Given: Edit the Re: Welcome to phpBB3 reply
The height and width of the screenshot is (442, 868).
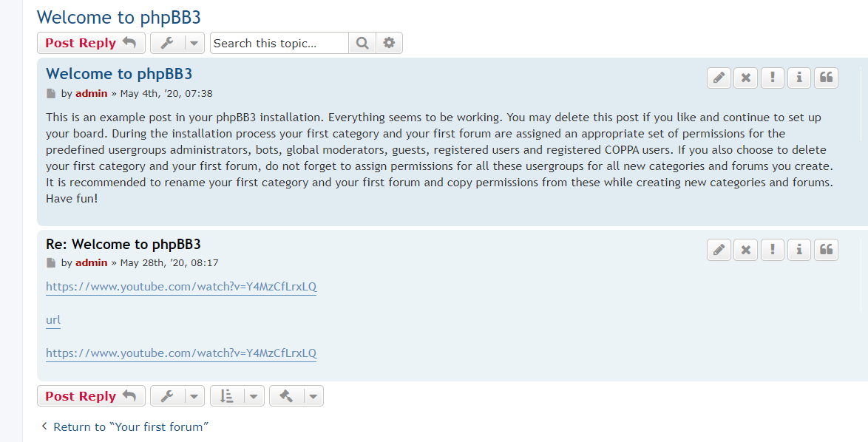Looking at the screenshot, I should pos(719,250).
